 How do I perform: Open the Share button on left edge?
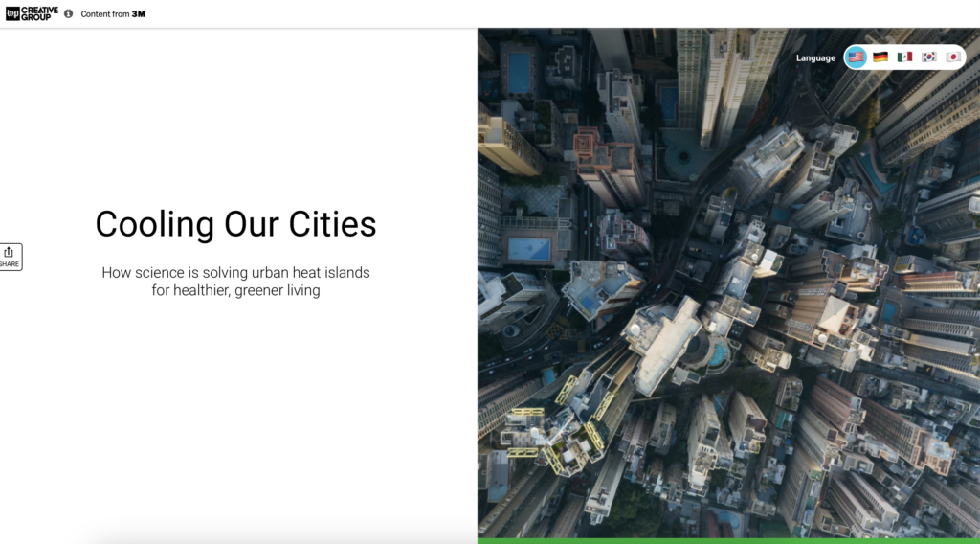[10, 257]
